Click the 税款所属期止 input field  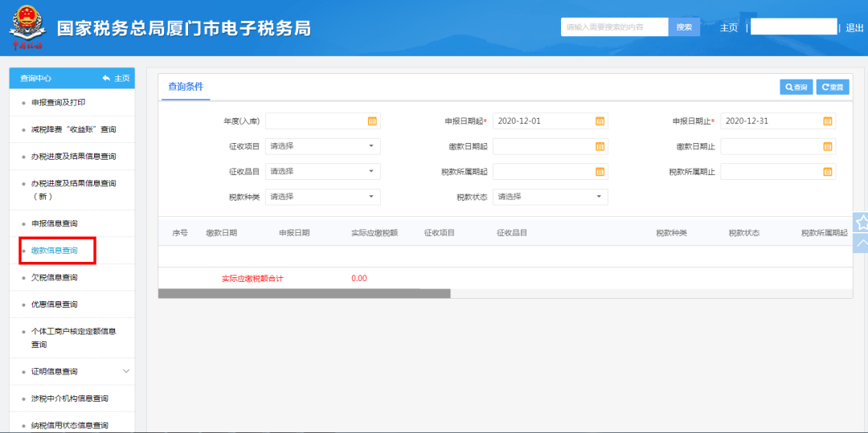[778, 172]
